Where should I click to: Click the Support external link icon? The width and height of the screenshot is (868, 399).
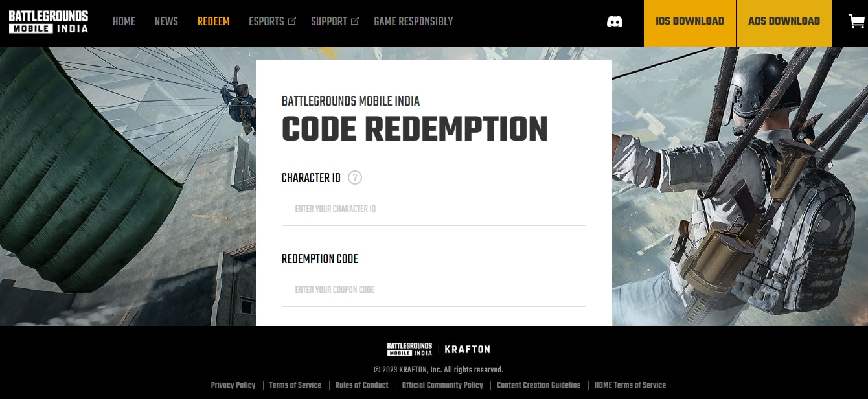tap(354, 21)
